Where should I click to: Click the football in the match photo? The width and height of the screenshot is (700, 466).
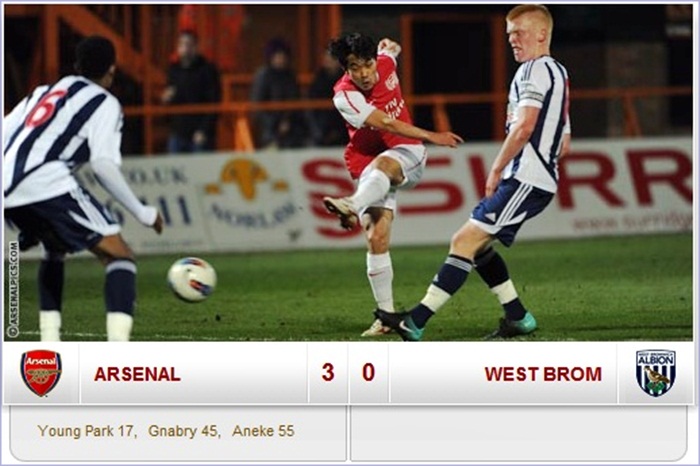(192, 279)
